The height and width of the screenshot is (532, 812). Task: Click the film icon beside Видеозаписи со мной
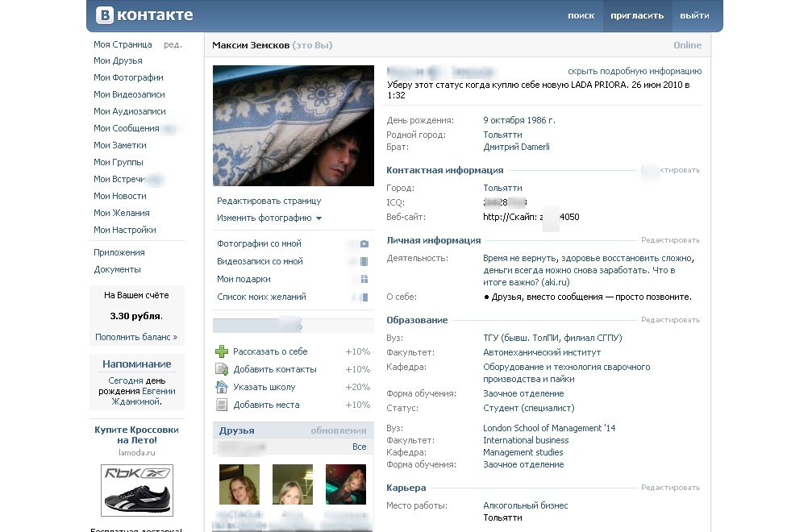[364, 262]
